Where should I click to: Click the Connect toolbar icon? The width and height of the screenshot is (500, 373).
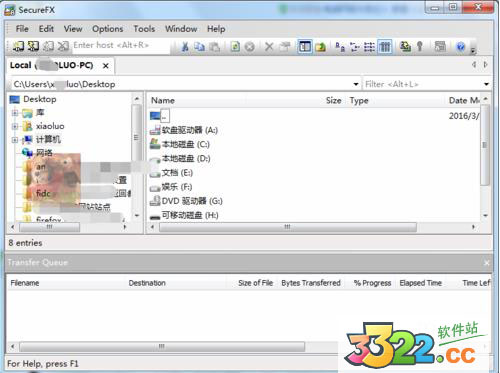tap(18, 46)
